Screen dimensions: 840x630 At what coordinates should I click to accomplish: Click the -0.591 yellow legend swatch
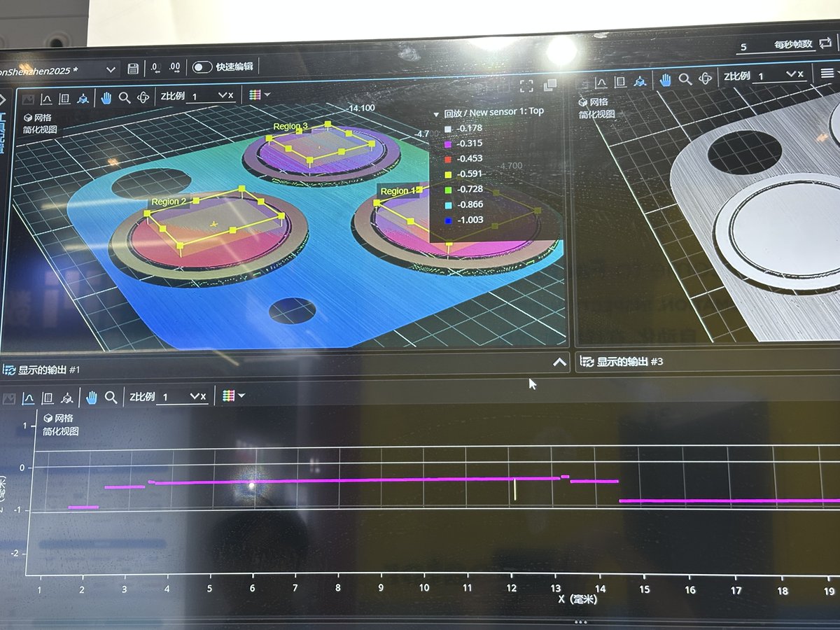coord(448,174)
